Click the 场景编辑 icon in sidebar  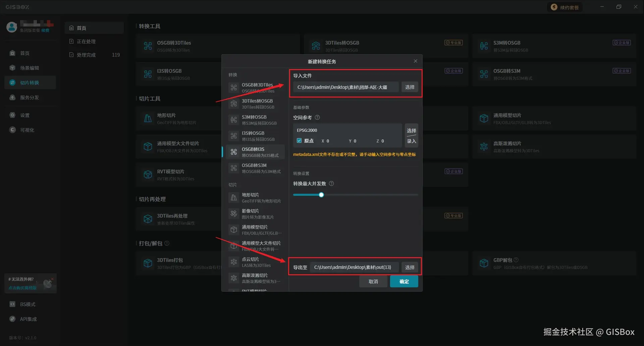click(12, 68)
